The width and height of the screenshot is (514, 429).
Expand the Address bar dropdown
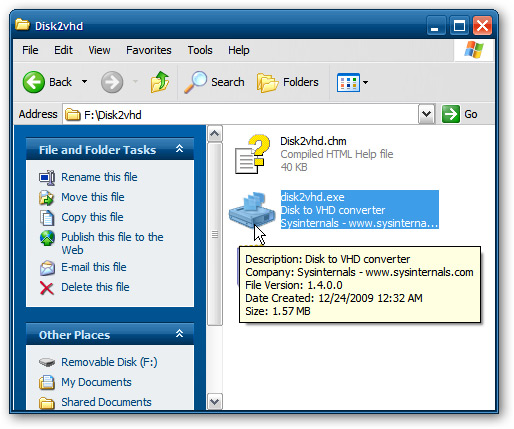426,114
